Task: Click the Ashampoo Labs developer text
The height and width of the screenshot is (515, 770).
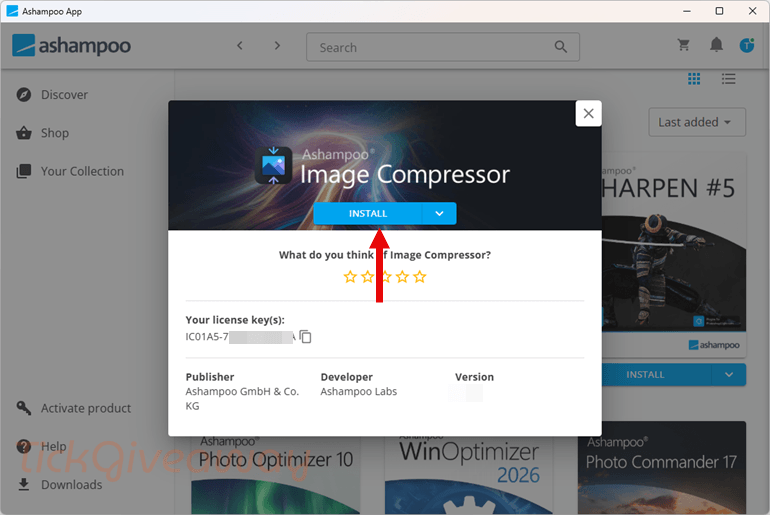Action: [358, 391]
